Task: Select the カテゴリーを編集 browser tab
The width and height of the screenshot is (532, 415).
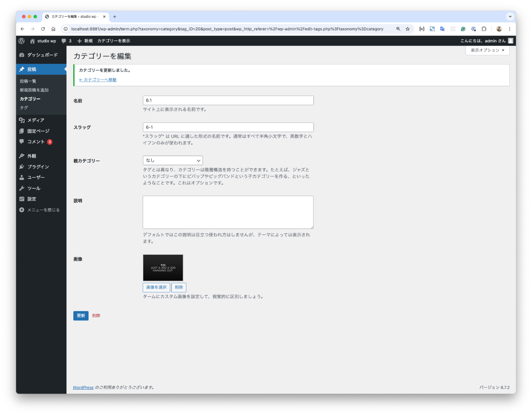Action: (75, 17)
